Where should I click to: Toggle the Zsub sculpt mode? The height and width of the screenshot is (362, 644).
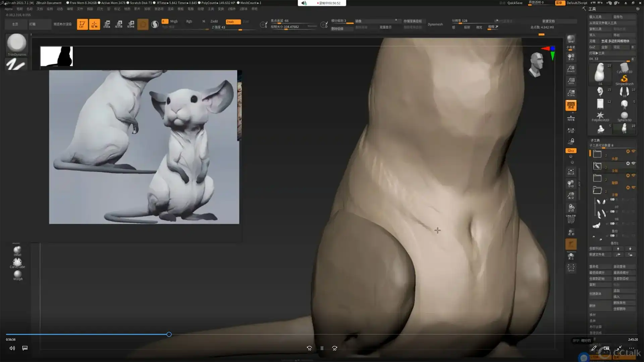point(233,21)
